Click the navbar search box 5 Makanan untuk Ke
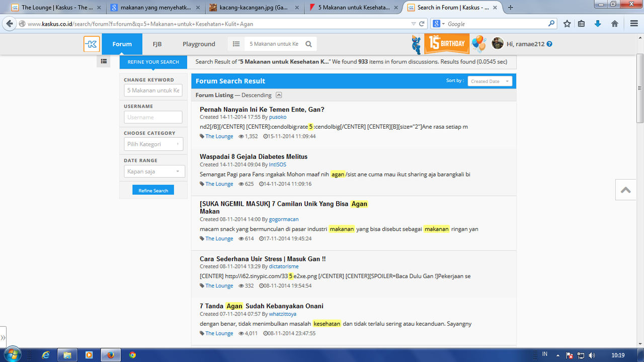The height and width of the screenshot is (362, 644). (x=275, y=44)
